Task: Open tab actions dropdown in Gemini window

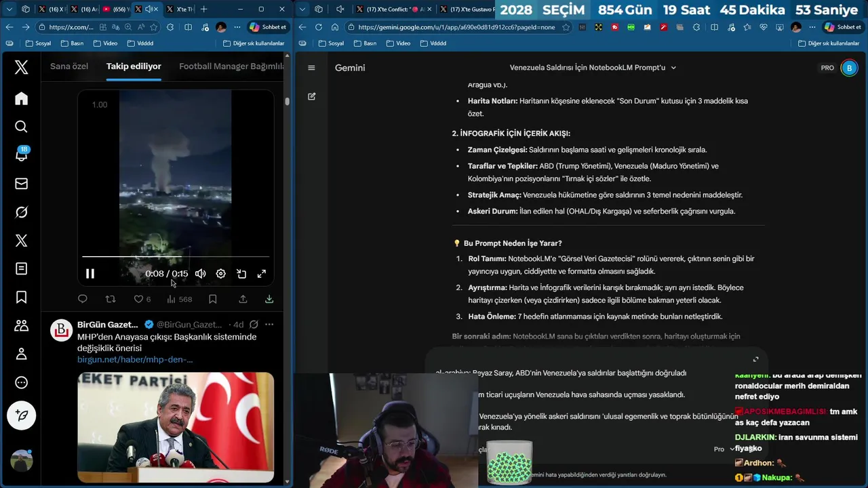Action: click(302, 9)
